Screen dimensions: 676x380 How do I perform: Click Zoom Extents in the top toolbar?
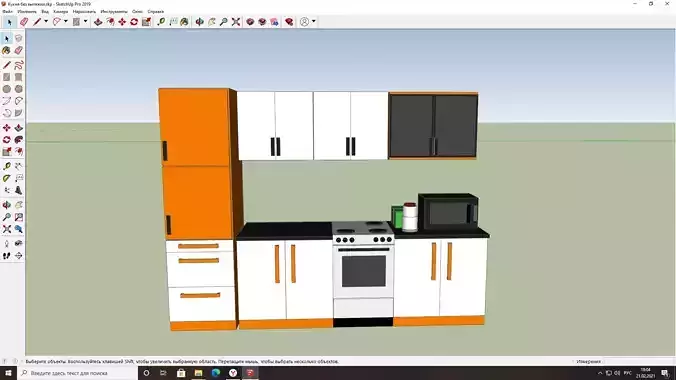(236, 22)
